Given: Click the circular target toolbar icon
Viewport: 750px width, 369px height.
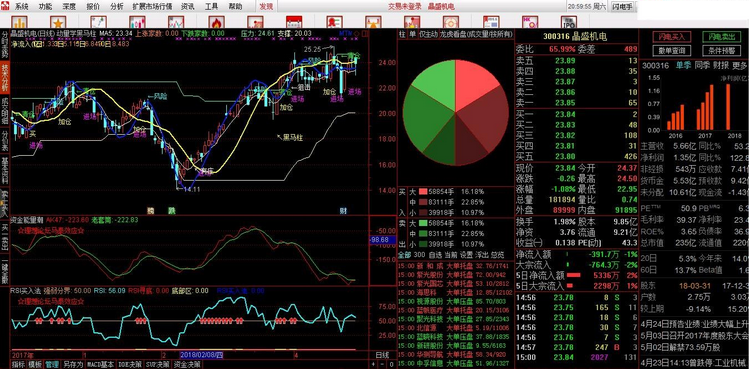Looking at the screenshot, I should pyautogui.click(x=450, y=22).
